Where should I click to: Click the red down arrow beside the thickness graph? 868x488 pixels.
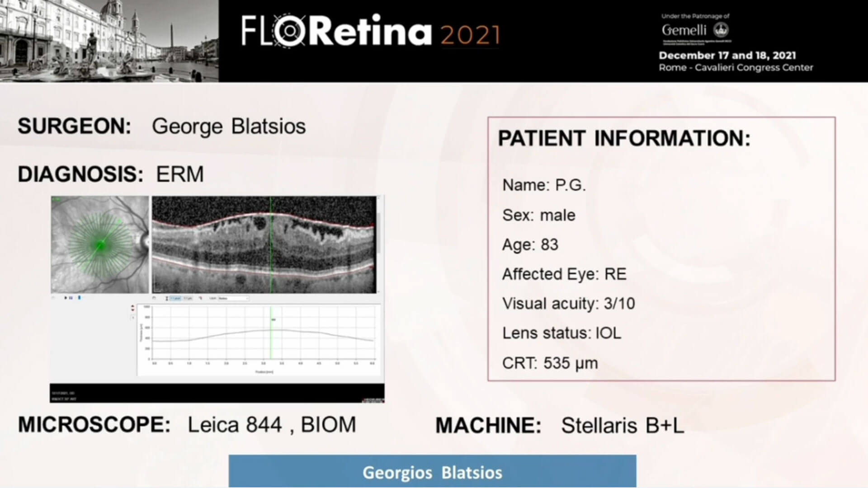tap(132, 310)
